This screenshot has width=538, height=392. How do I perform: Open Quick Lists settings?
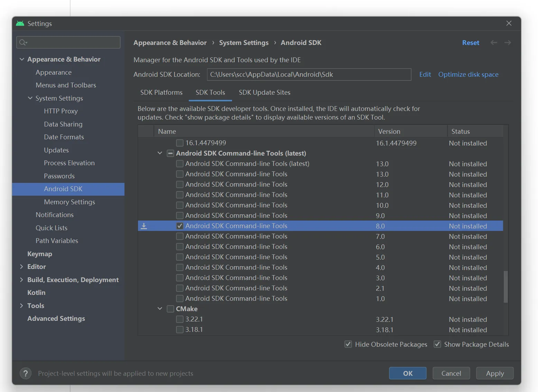52,228
